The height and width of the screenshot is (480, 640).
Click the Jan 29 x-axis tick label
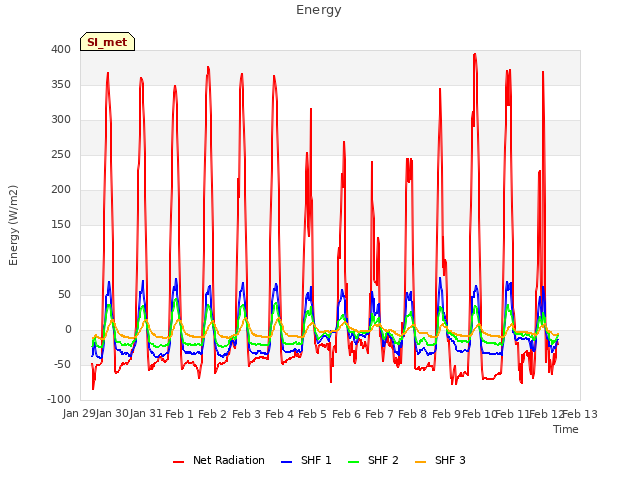coord(79,414)
